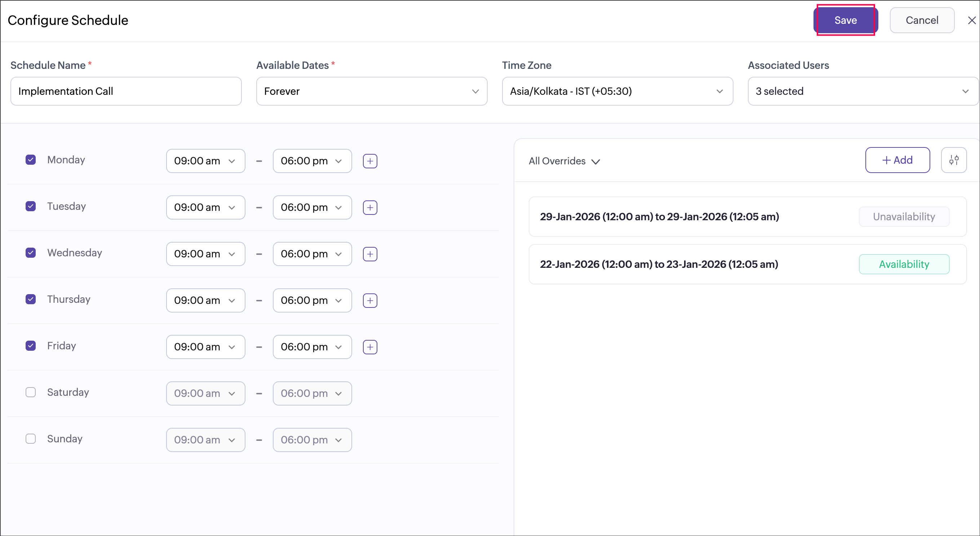Open the overrides filter settings icon
This screenshot has height=536, width=980.
click(953, 160)
